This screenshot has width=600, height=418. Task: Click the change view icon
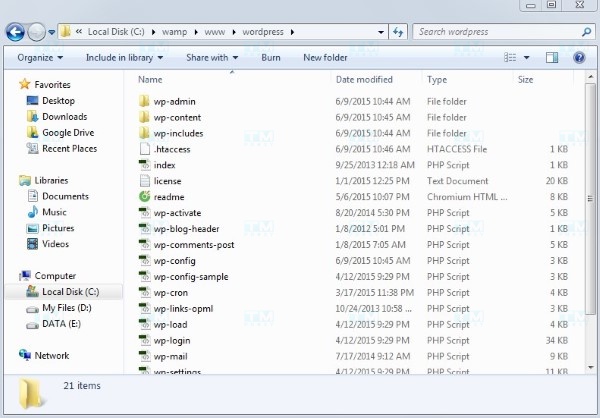click(508, 58)
